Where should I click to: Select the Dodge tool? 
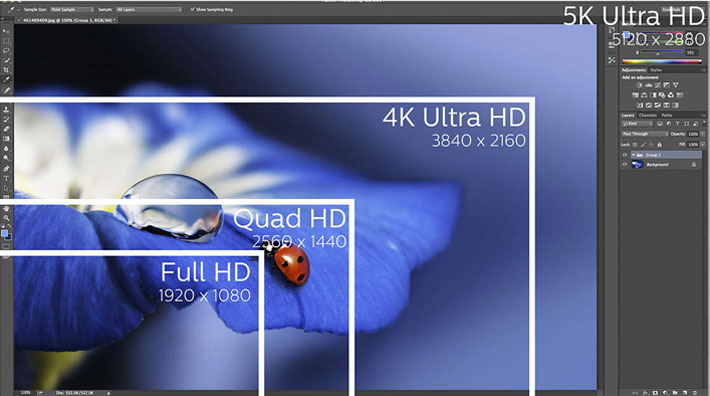(6, 158)
